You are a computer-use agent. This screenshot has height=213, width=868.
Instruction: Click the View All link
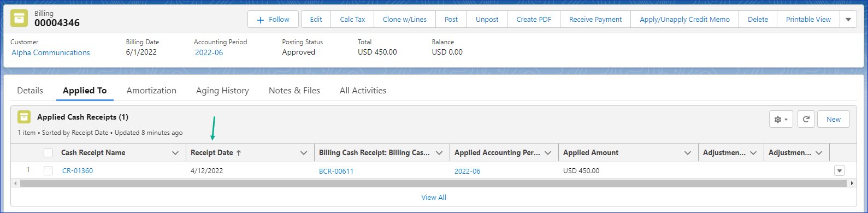434,197
